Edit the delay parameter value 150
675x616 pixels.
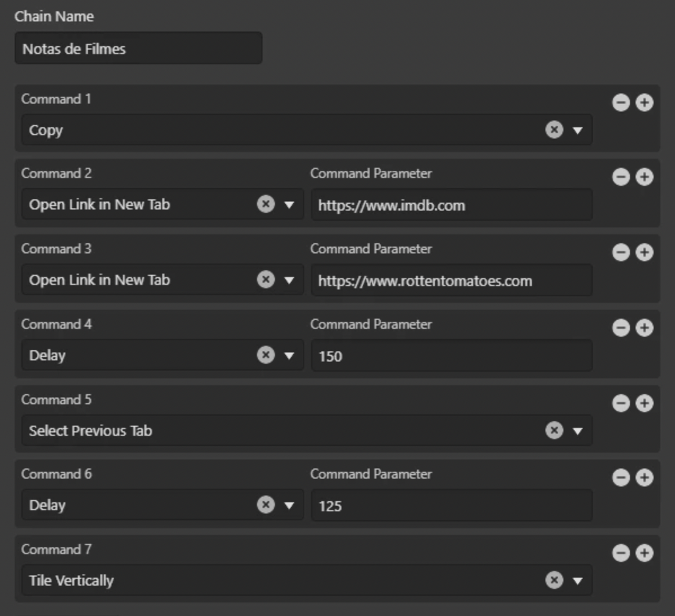pyautogui.click(x=451, y=356)
